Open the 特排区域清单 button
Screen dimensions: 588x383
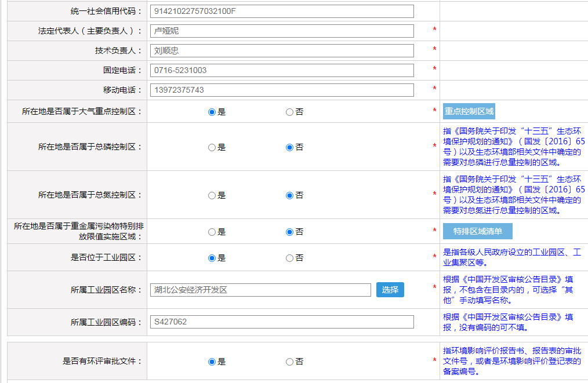tap(477, 231)
